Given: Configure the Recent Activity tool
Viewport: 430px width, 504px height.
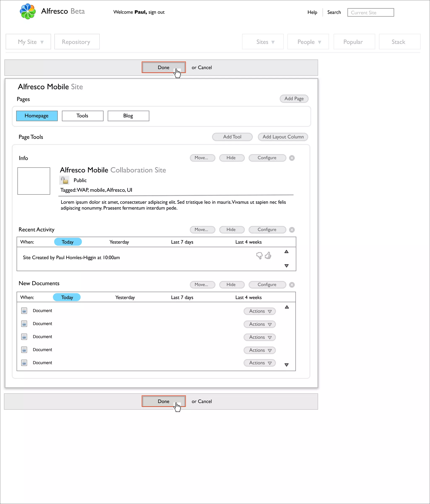Looking at the screenshot, I should (x=267, y=230).
